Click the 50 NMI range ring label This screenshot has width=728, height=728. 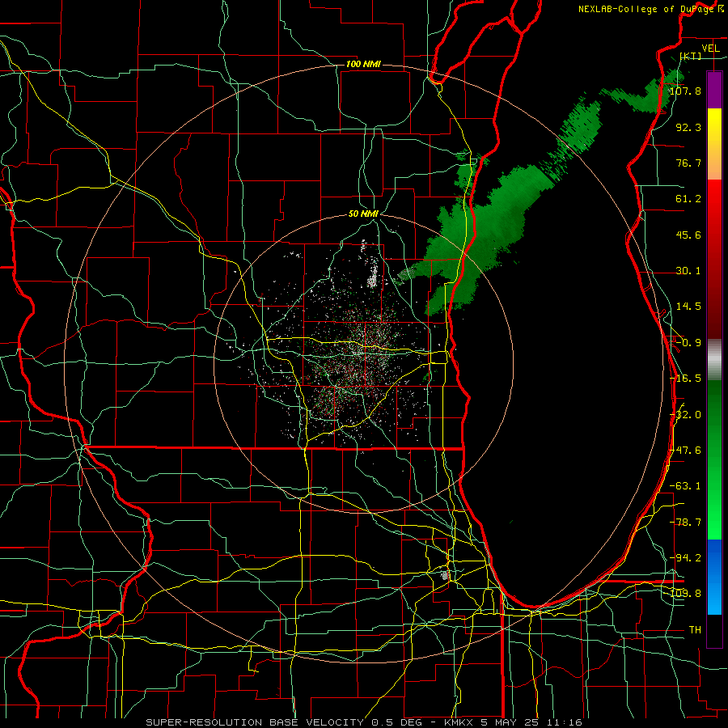pyautogui.click(x=363, y=214)
